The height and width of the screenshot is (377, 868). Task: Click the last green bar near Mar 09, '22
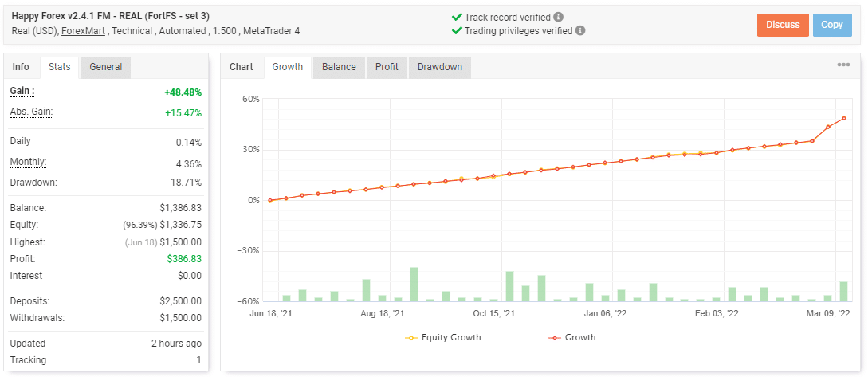[843, 292]
